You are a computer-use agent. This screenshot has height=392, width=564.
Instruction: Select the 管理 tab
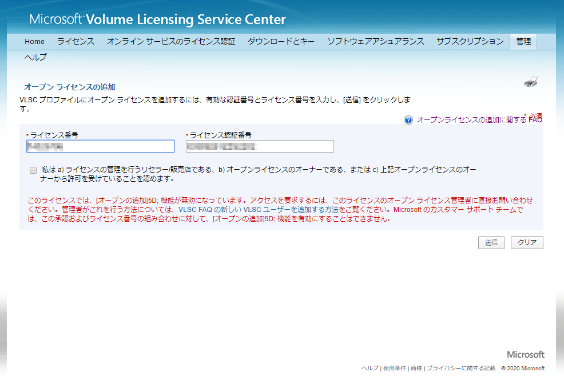523,42
